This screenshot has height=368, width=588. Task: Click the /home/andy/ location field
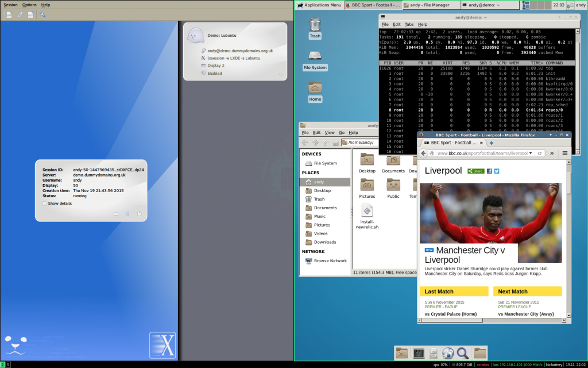(x=360, y=143)
